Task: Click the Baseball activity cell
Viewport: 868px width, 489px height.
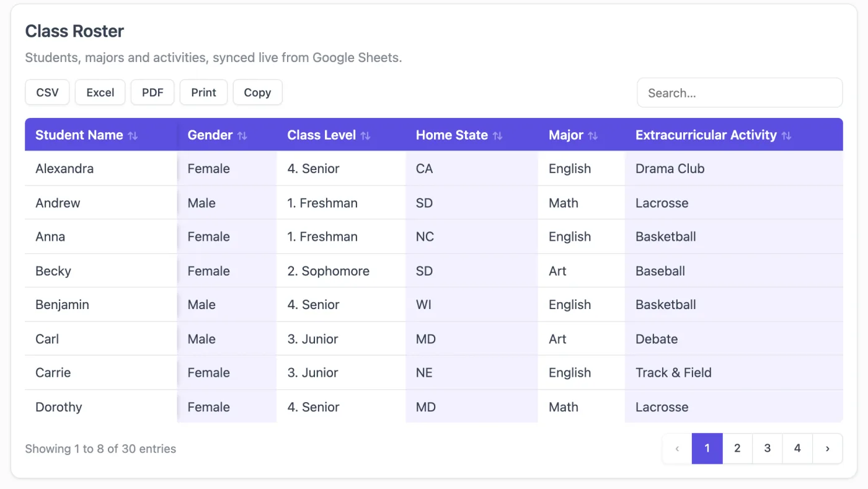Action: (734, 271)
